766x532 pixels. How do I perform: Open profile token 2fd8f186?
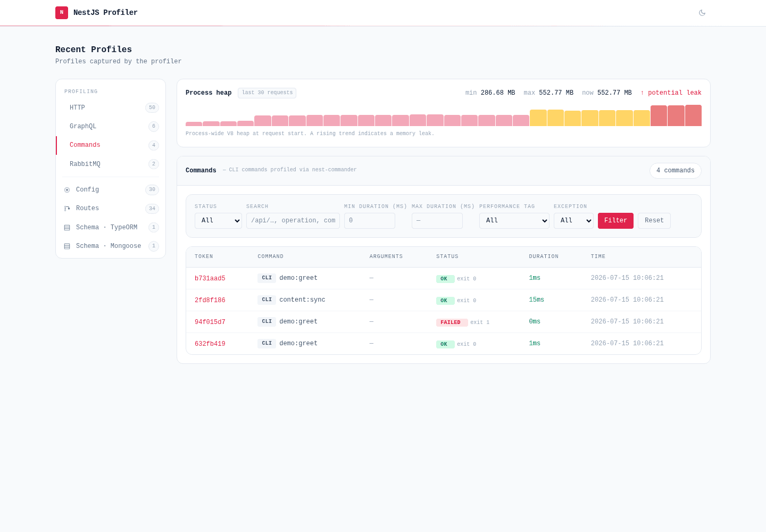pyautogui.click(x=210, y=301)
